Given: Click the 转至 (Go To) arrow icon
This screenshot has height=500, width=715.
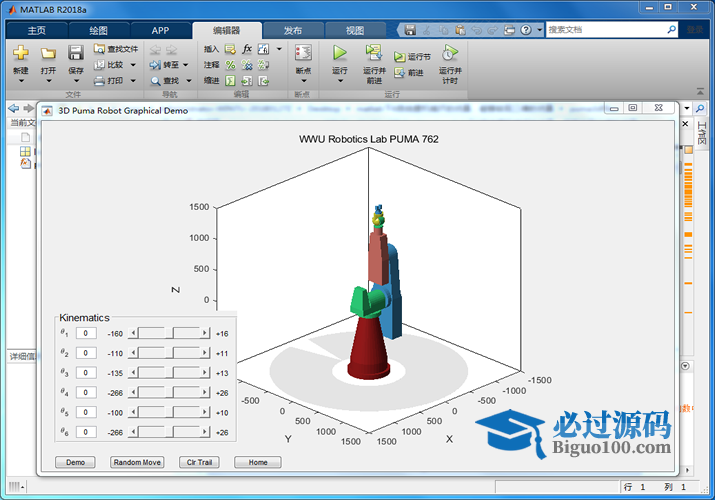Looking at the screenshot, I should 155,65.
